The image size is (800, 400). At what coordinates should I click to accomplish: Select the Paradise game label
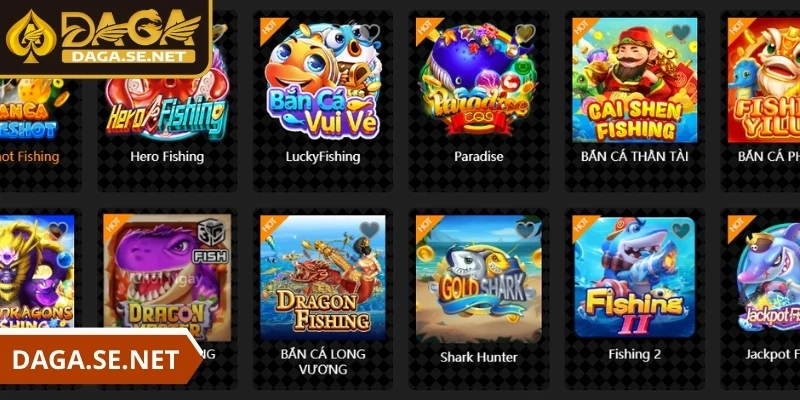click(x=479, y=157)
